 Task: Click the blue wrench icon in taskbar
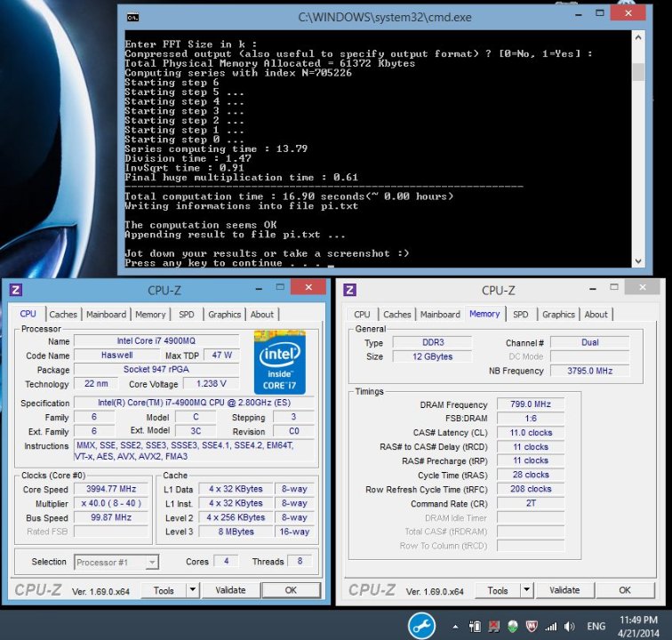(421, 626)
